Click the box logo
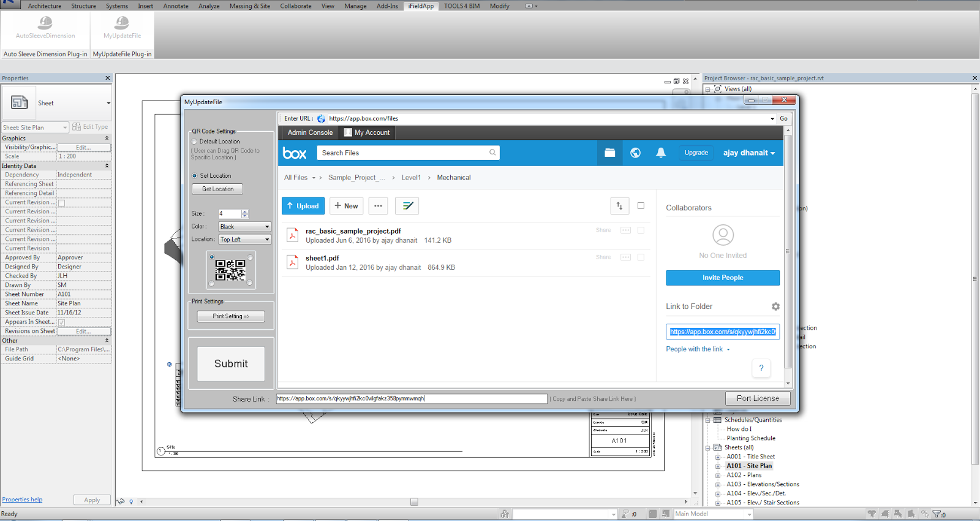This screenshot has height=521, width=980. coord(295,153)
